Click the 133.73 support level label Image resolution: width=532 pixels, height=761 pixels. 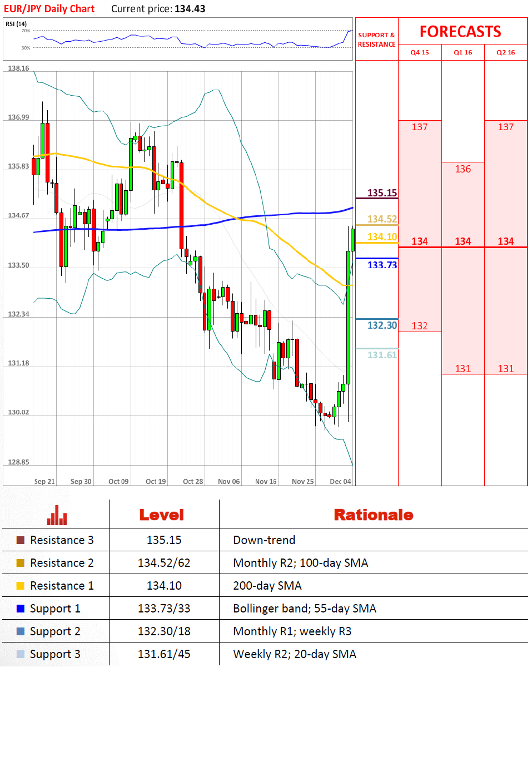[x=382, y=265]
